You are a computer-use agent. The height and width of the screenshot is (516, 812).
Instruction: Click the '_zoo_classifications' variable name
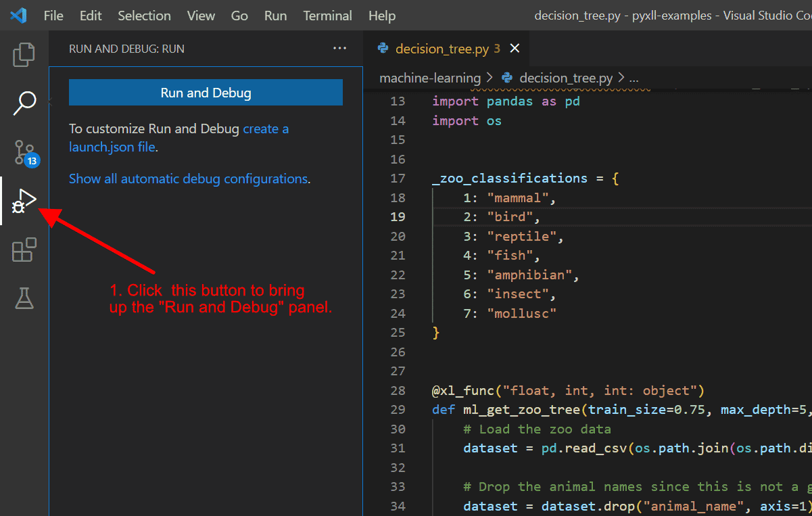(x=510, y=179)
